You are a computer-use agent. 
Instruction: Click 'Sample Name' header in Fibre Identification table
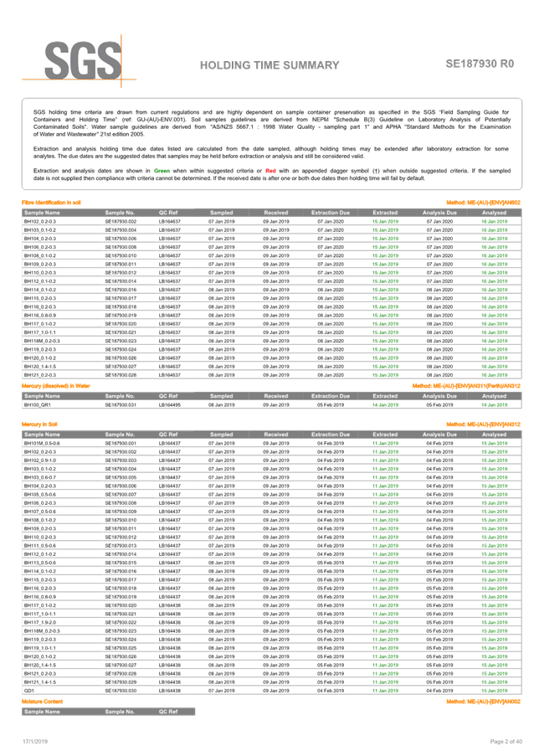[42, 213]
